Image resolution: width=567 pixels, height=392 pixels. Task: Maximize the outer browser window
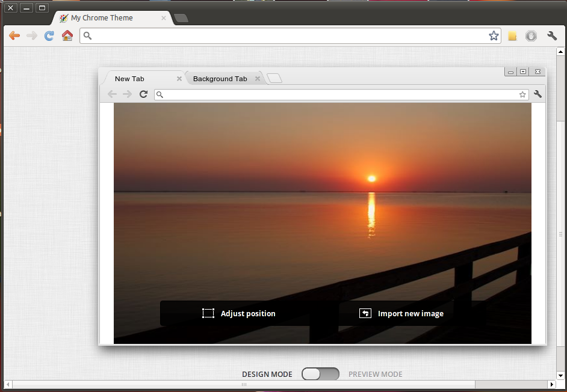[42, 8]
